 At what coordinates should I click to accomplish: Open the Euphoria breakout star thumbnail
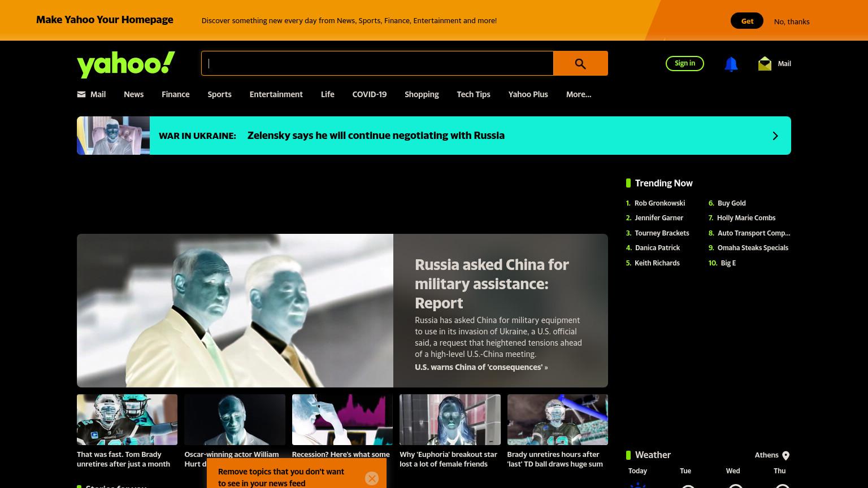click(450, 420)
